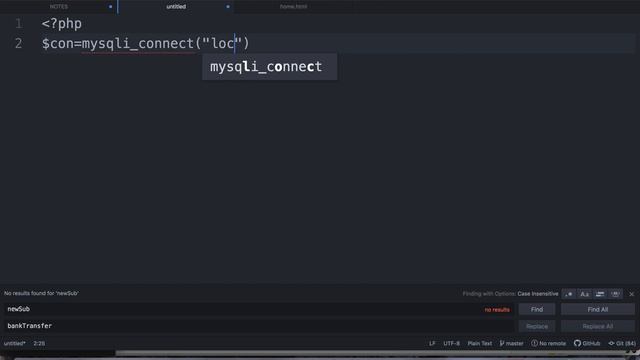The width and height of the screenshot is (640, 360).
Task: Open the Git (84) panel from status bar
Action: [622, 344]
